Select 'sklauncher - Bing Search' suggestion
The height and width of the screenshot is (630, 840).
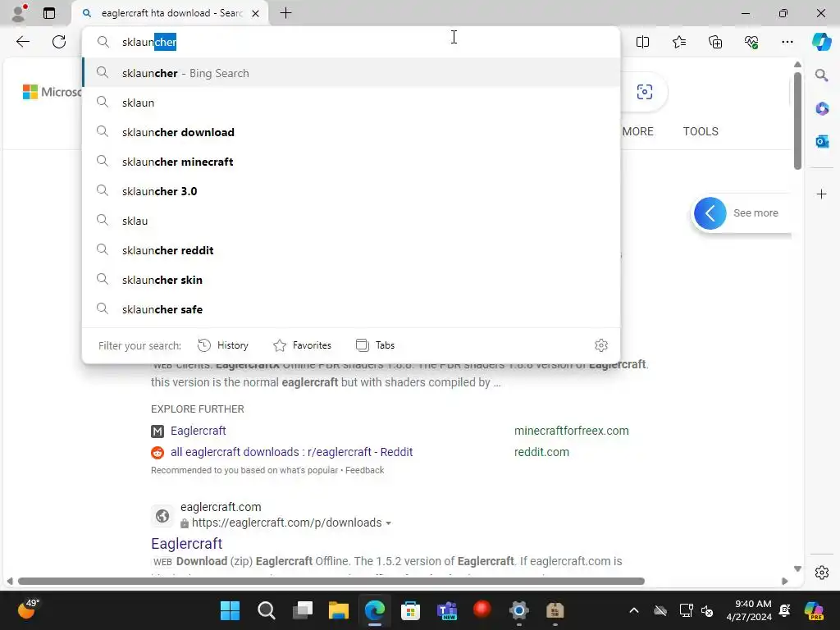(x=351, y=73)
